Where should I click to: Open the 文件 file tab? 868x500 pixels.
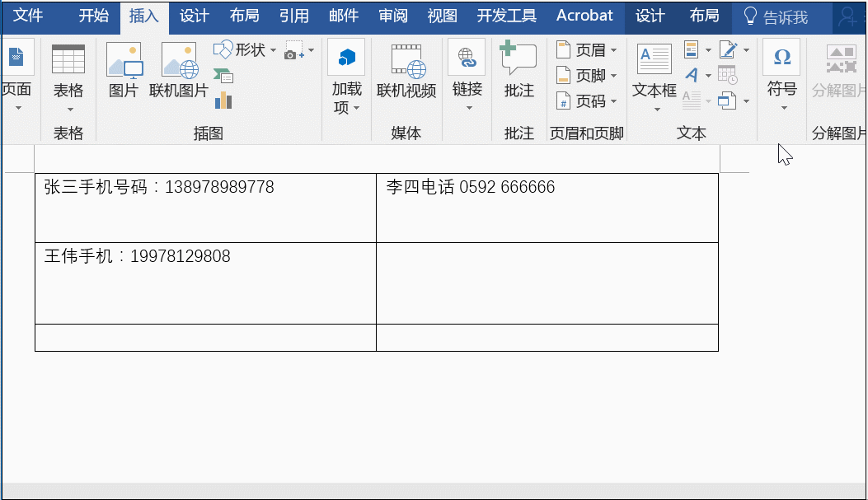pos(28,16)
